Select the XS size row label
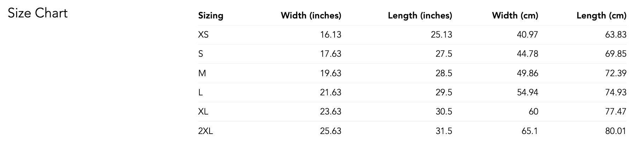644x142 pixels. coord(203,35)
